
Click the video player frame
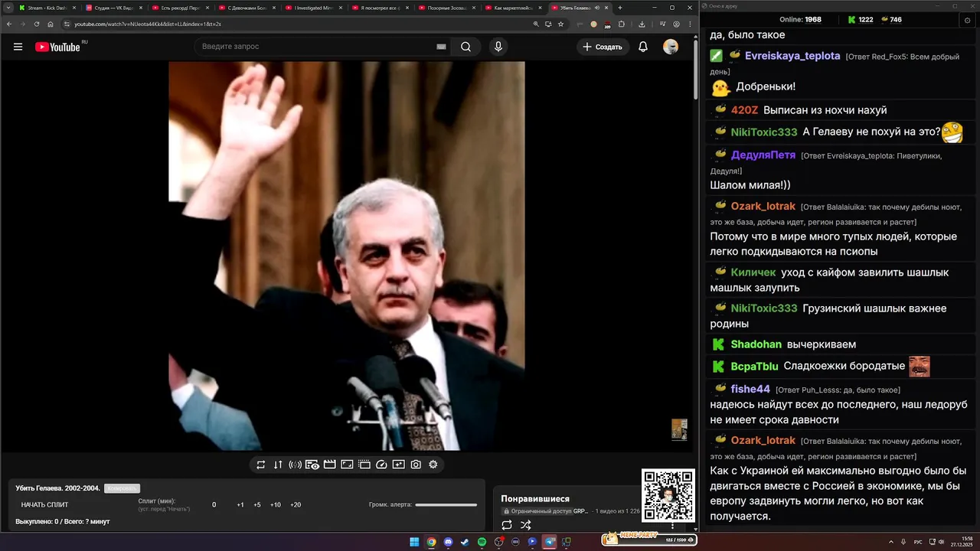pos(347,256)
